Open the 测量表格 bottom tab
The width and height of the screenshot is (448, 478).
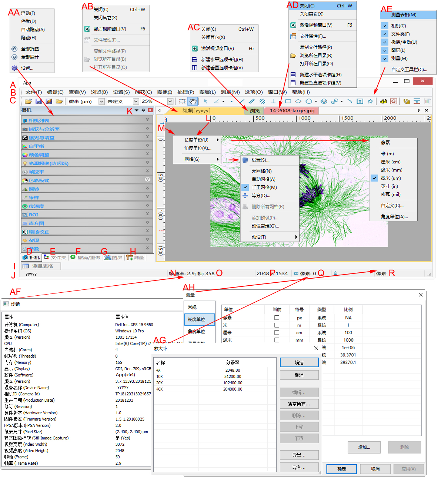pyautogui.click(x=40, y=266)
